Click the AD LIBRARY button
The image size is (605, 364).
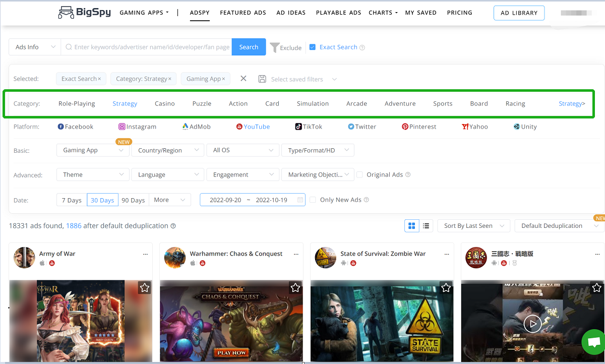[519, 13]
